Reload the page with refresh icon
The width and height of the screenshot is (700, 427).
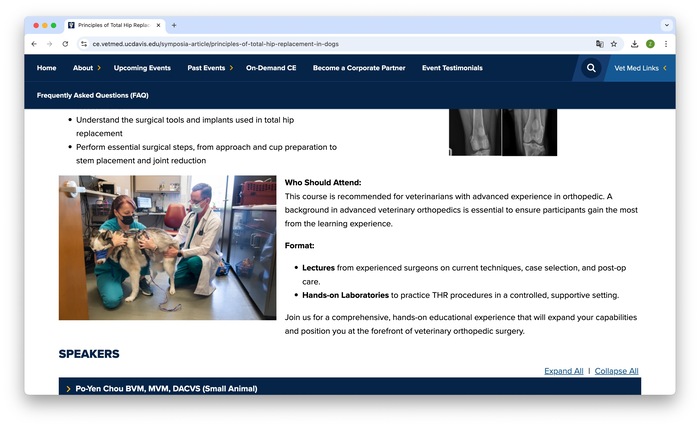[65, 44]
